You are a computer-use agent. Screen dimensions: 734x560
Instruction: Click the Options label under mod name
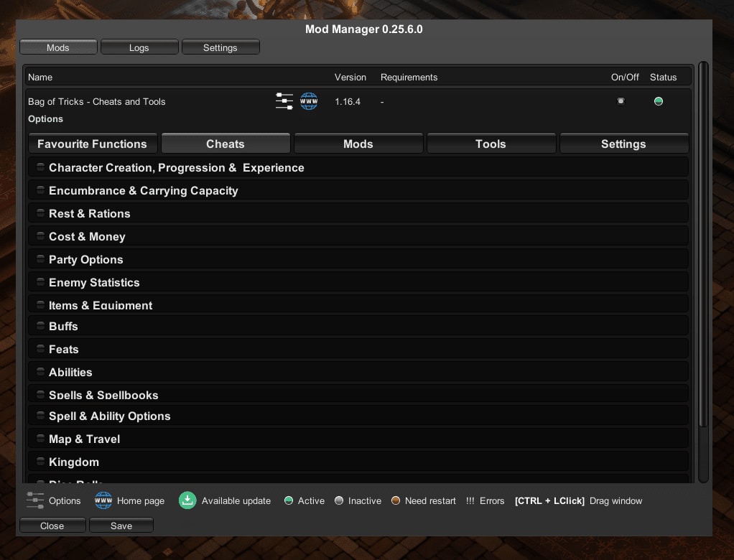45,119
